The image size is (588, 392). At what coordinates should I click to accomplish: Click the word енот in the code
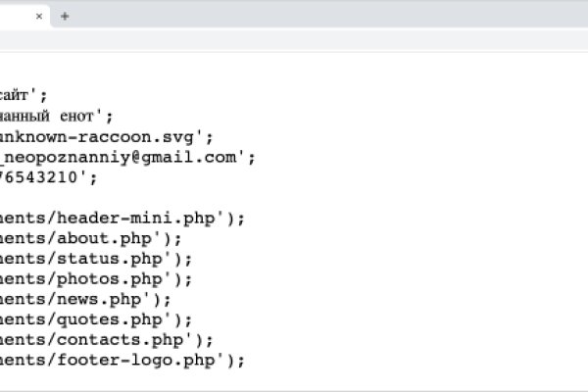click(x=83, y=116)
